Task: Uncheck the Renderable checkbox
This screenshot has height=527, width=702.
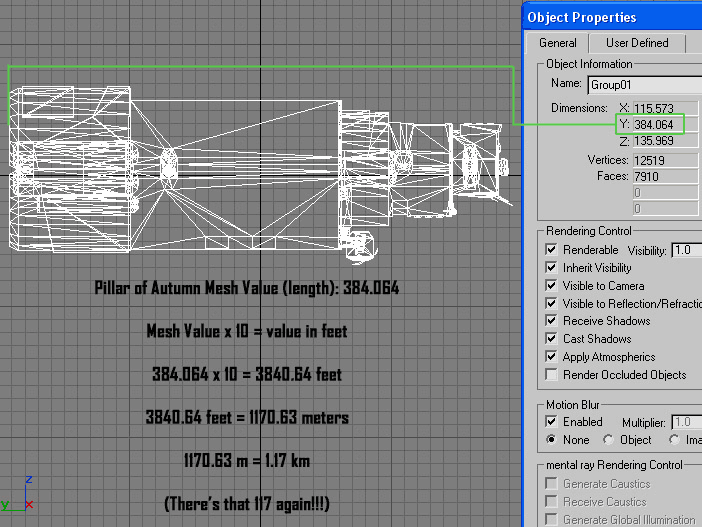Action: coord(552,249)
